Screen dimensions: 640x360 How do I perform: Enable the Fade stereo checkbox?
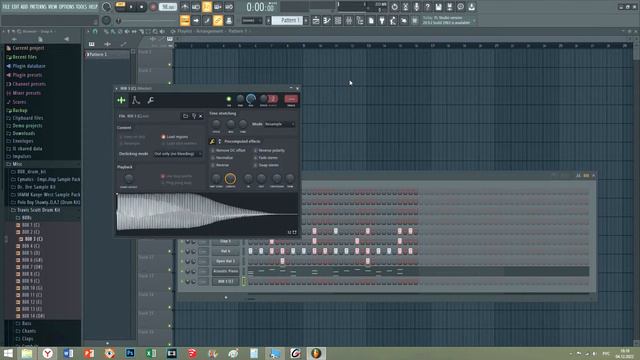[x=256, y=158]
